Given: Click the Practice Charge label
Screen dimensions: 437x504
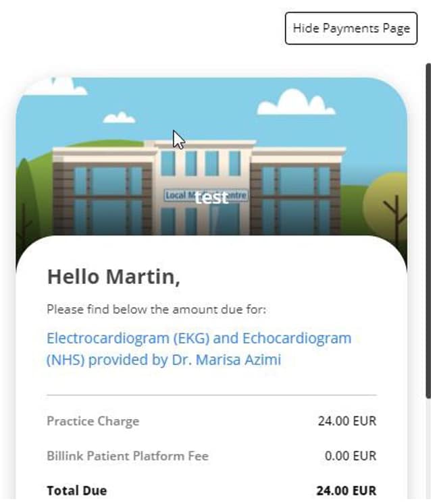Looking at the screenshot, I should point(93,421).
